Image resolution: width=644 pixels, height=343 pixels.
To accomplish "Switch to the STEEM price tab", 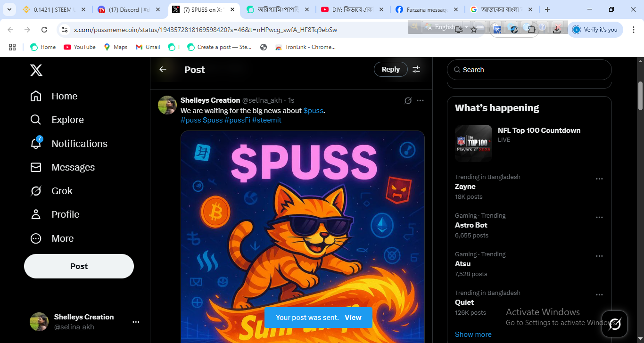I will coord(54,9).
